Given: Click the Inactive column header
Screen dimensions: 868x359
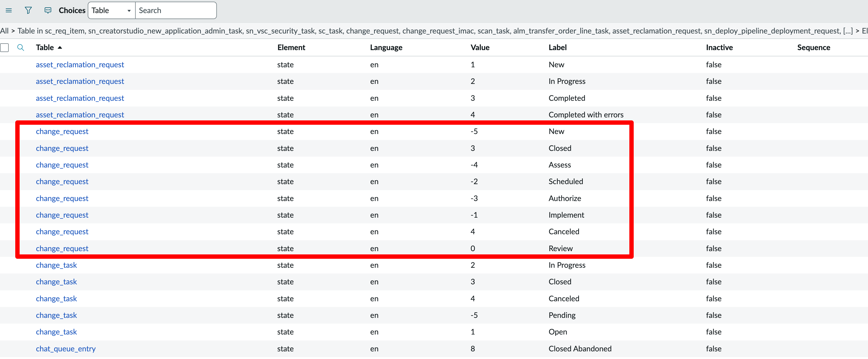Looking at the screenshot, I should point(719,47).
